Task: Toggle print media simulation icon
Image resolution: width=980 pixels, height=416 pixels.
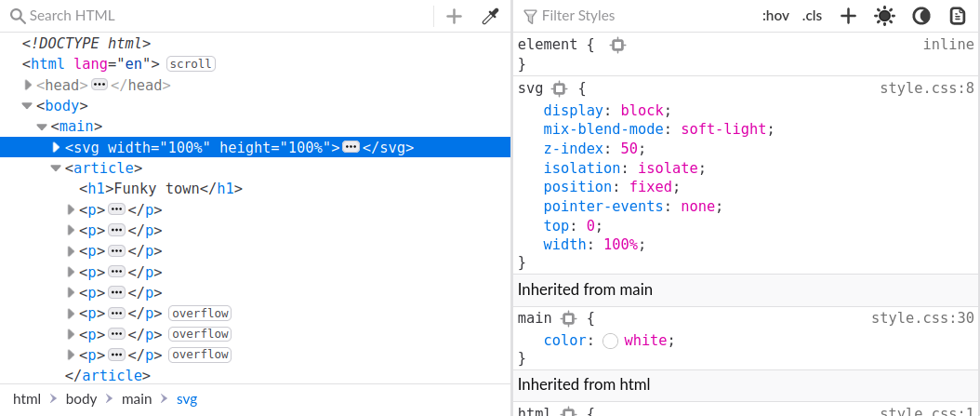Action: pyautogui.click(x=957, y=16)
